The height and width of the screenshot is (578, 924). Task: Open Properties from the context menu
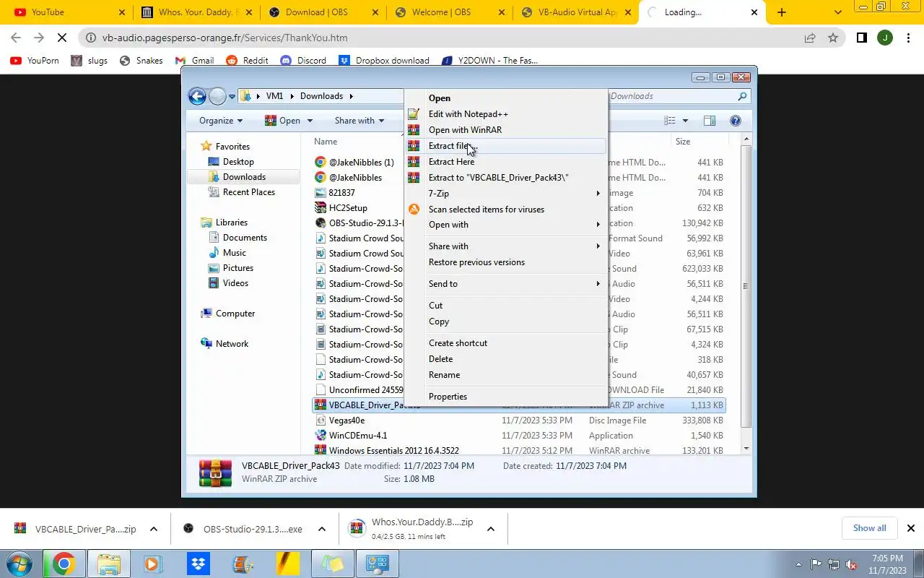(x=505, y=397)
